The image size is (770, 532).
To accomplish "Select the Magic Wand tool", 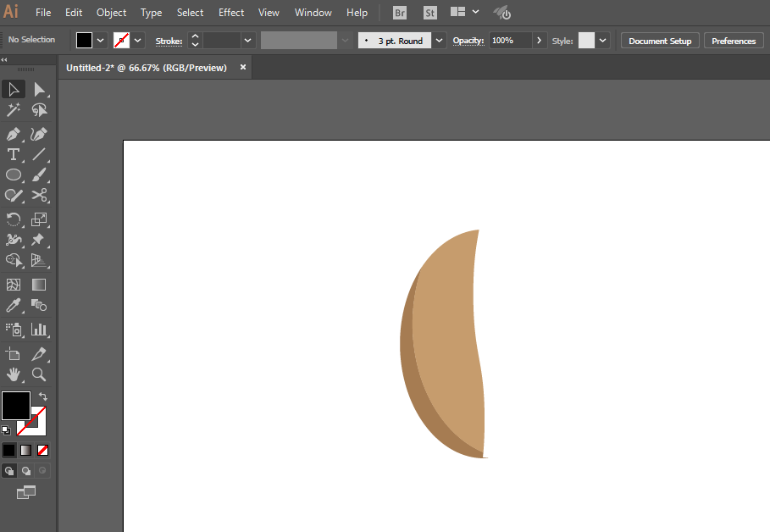I will 14,110.
